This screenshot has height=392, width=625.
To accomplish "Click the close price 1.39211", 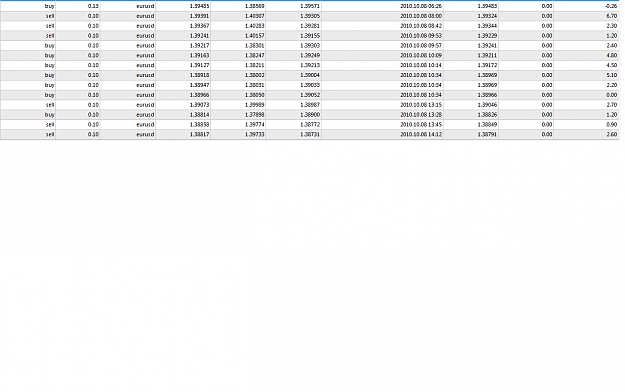I will click(x=487, y=55).
